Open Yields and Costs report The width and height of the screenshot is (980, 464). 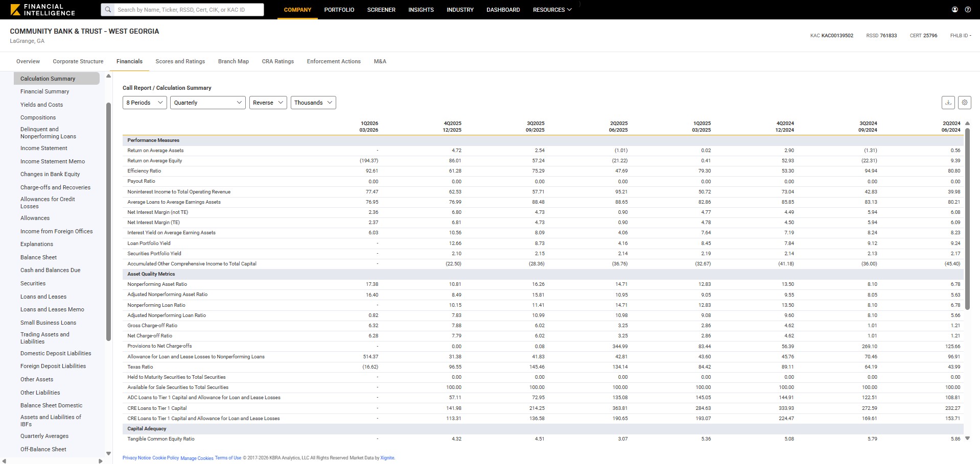coord(41,105)
